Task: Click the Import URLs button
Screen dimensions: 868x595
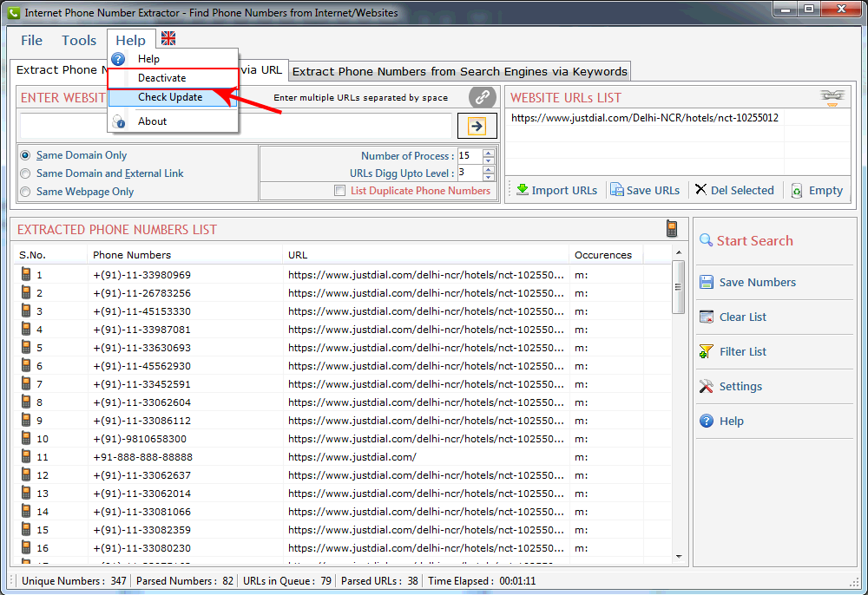Action: click(556, 190)
